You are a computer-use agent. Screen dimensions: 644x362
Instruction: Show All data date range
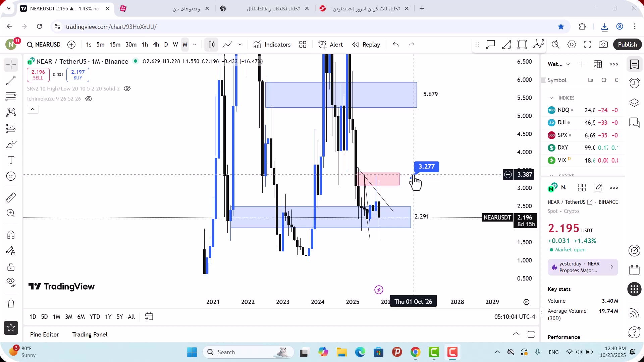pos(131,317)
